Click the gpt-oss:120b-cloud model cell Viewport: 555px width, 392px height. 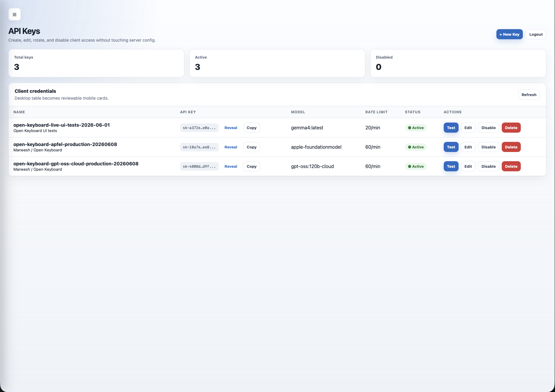click(x=312, y=166)
